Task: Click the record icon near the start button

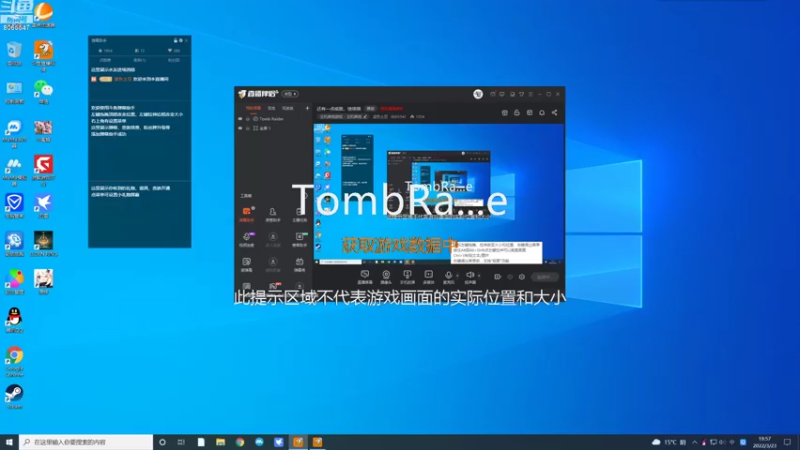Action: point(497,277)
